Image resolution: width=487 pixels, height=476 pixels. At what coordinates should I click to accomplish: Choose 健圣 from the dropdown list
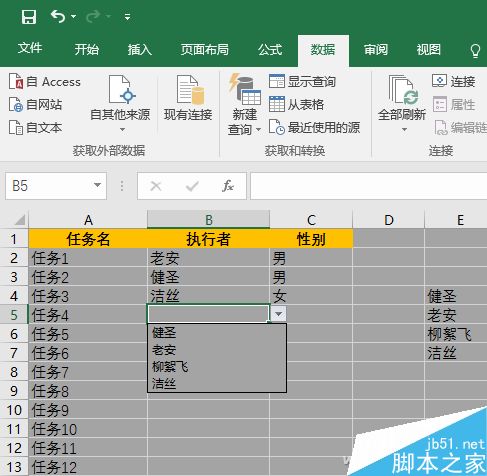coord(217,333)
